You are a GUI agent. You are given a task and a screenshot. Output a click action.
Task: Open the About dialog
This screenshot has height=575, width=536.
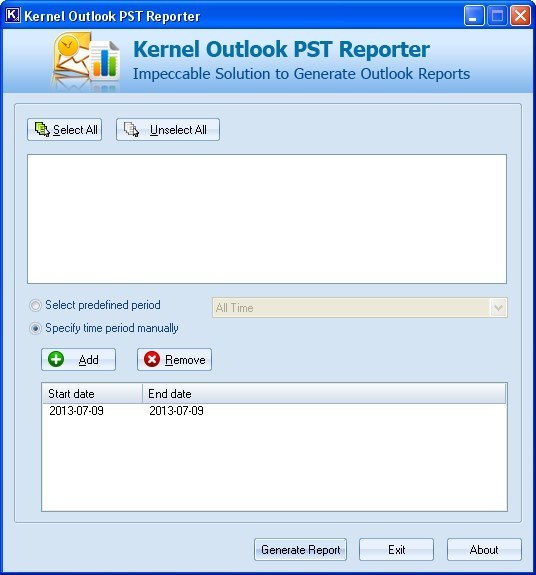point(484,549)
